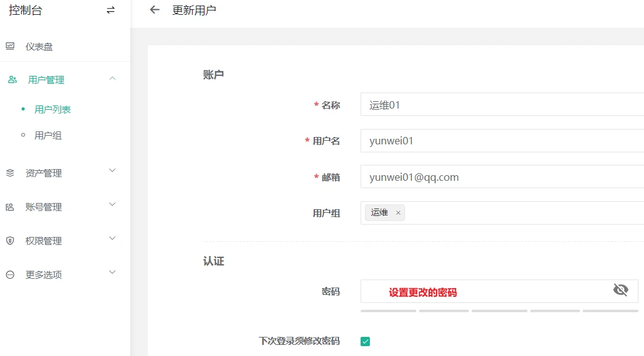Click the password strength indicator bar
This screenshot has height=356, width=644.
coord(500,311)
